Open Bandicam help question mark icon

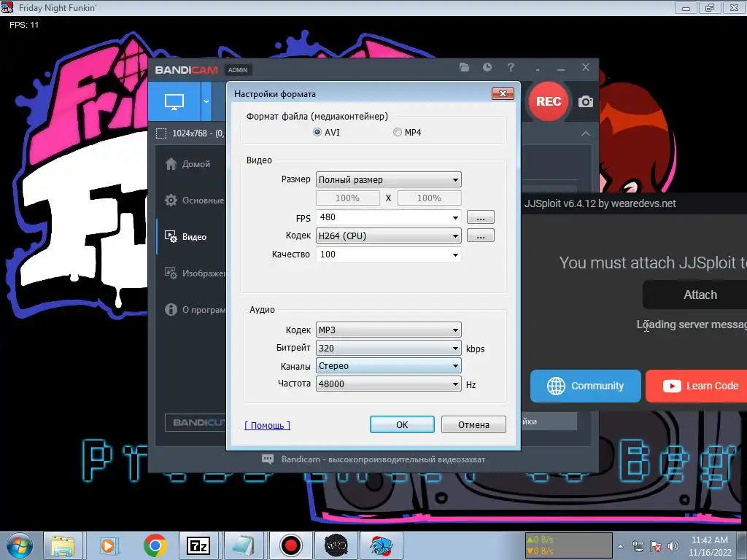pyautogui.click(x=511, y=68)
